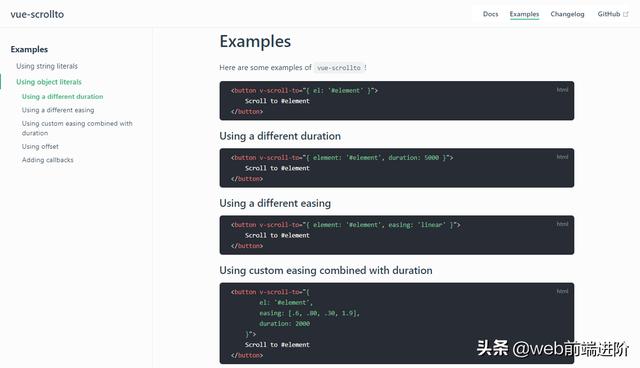Jump to Using offset in sidebar
Viewport: 640px width, 368px height.
click(40, 146)
